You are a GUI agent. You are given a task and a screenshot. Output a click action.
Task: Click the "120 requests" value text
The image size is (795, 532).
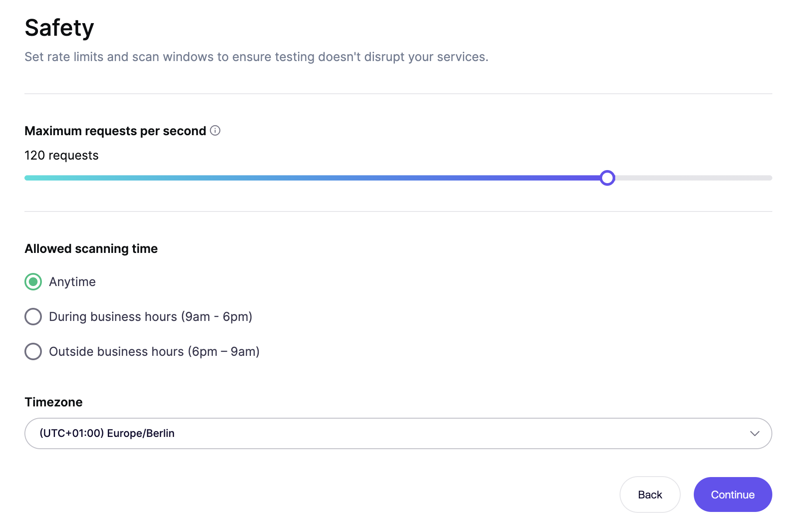click(62, 155)
